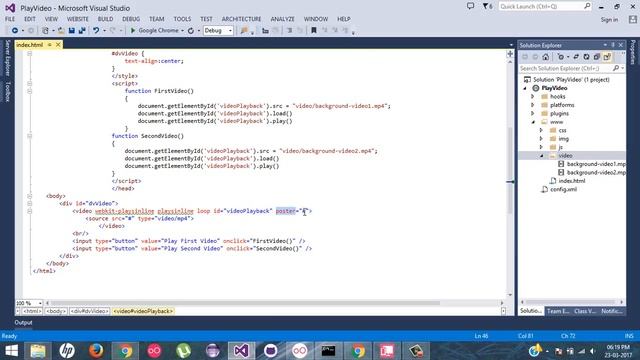Open the HP taskbar icon

[67, 351]
